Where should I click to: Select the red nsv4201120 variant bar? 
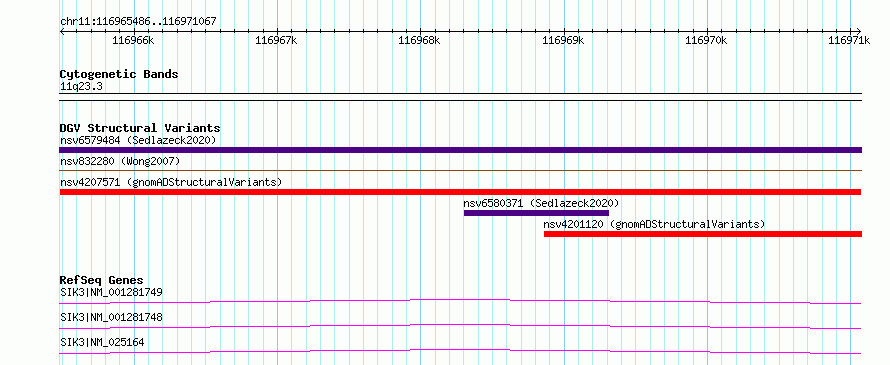703,234
